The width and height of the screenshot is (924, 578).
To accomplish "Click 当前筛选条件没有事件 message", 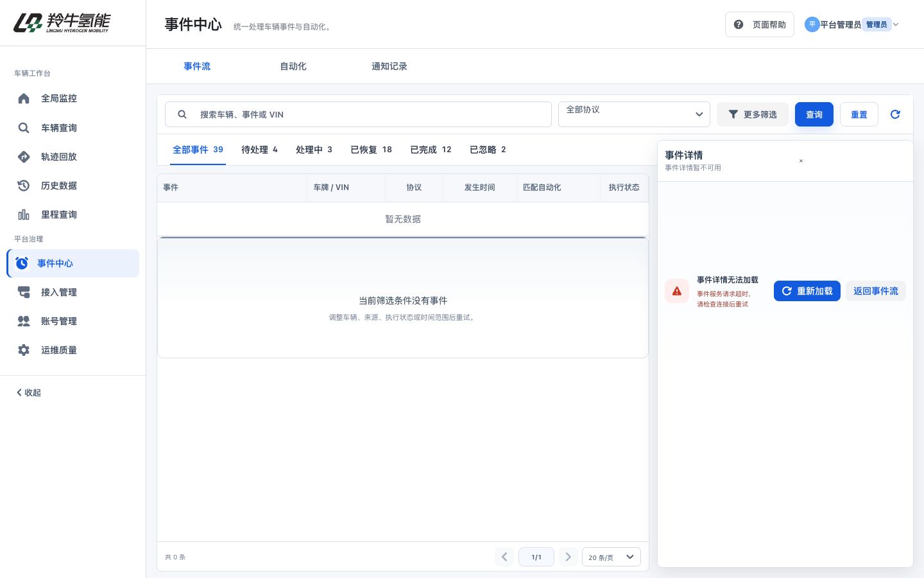I will pyautogui.click(x=403, y=301).
